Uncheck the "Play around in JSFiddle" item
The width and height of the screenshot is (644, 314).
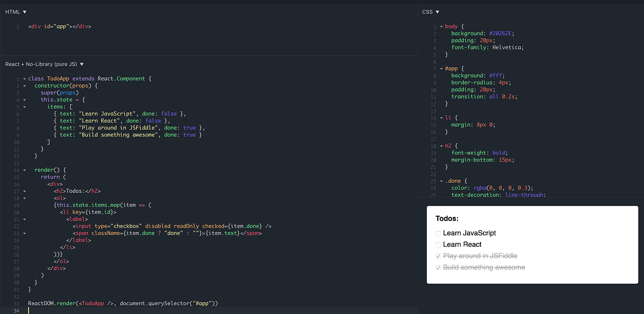[438, 256]
